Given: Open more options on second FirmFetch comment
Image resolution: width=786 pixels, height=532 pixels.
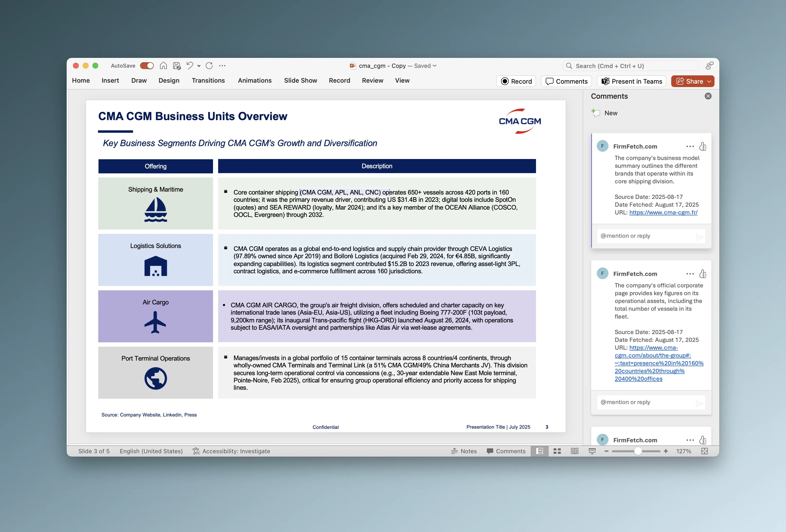Looking at the screenshot, I should [x=690, y=274].
